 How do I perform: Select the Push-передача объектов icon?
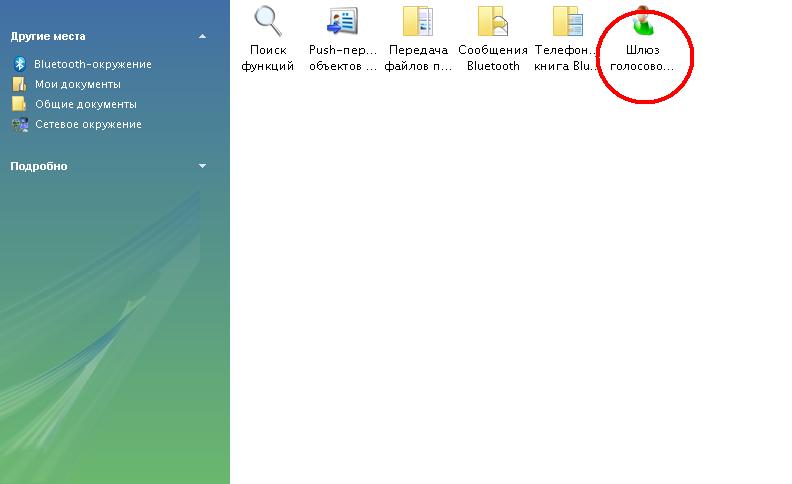(x=342, y=21)
